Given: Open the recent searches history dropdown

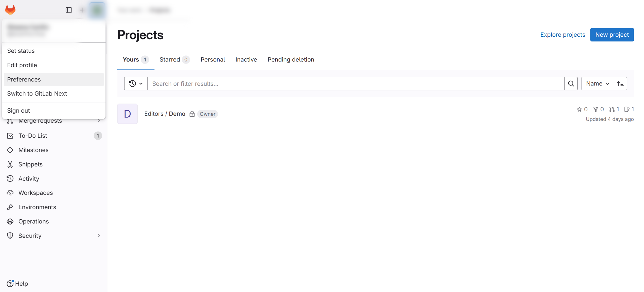Looking at the screenshot, I should click(x=136, y=84).
